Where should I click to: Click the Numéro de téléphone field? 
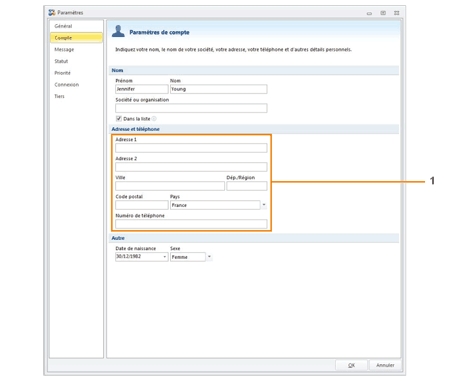pos(191,224)
